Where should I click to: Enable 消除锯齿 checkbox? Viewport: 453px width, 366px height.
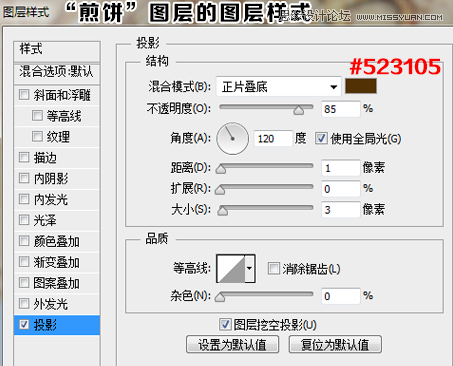274,268
